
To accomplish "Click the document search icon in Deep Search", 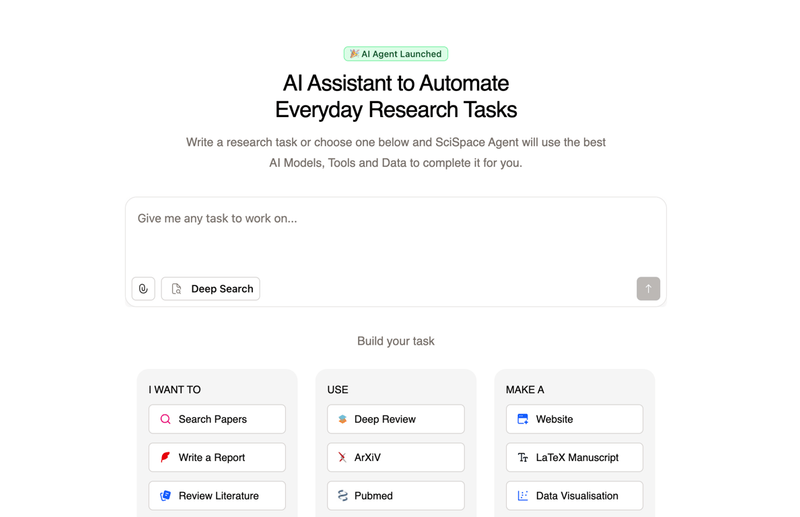I will click(x=177, y=289).
